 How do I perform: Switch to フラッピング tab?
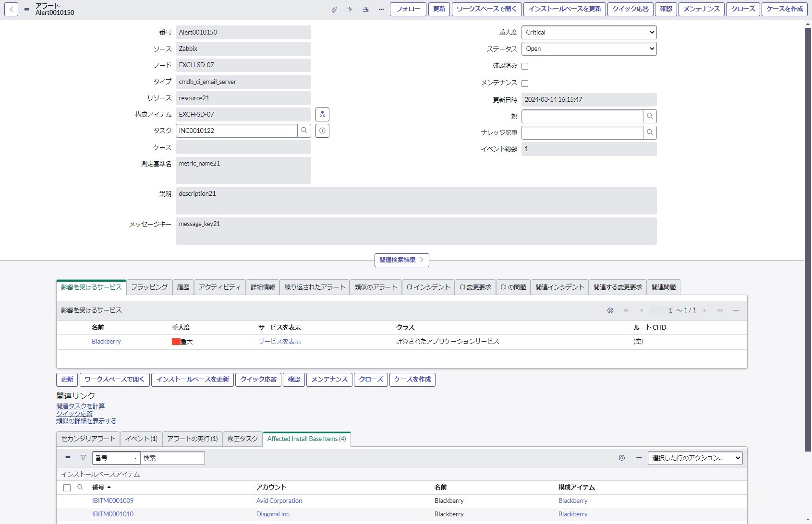tap(149, 287)
